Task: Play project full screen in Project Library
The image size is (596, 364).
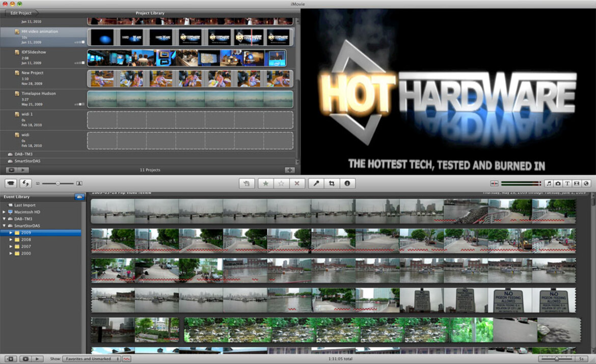Action: 11,170
